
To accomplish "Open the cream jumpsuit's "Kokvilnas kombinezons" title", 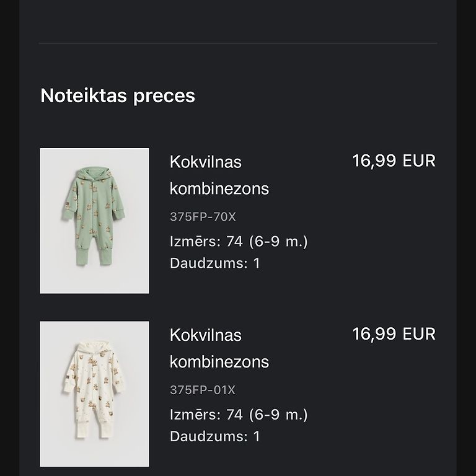I will click(x=219, y=348).
